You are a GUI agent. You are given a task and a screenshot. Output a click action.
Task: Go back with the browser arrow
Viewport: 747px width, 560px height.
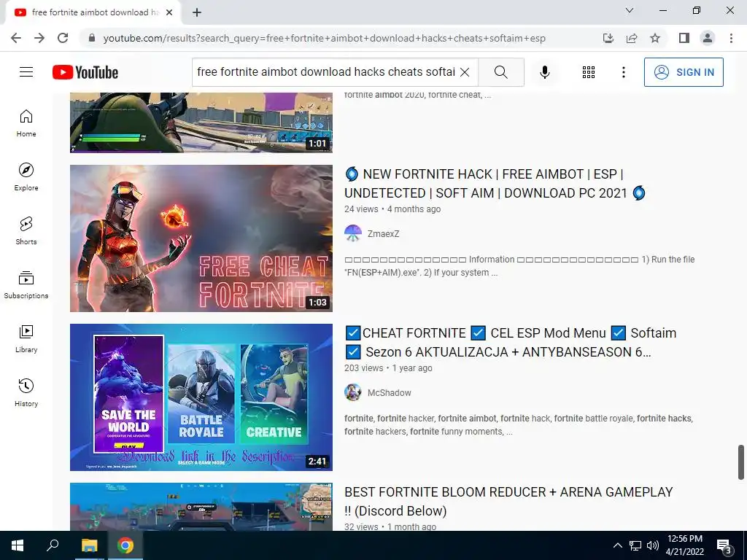click(x=16, y=38)
